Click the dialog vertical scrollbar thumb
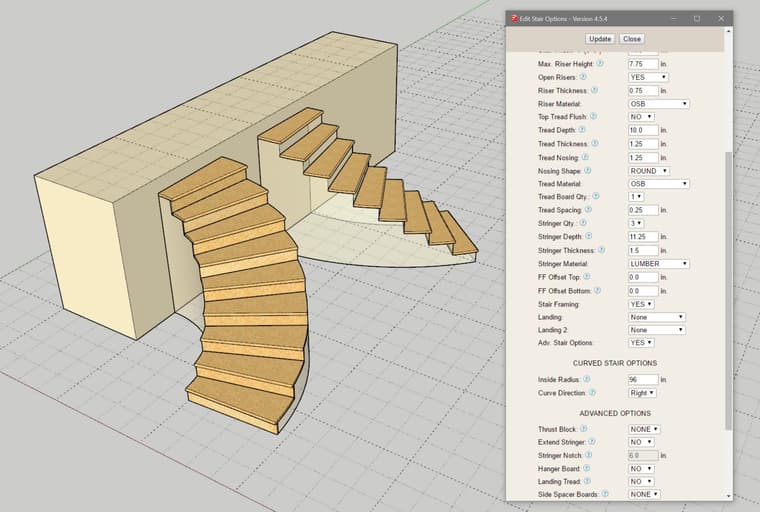 (728, 291)
